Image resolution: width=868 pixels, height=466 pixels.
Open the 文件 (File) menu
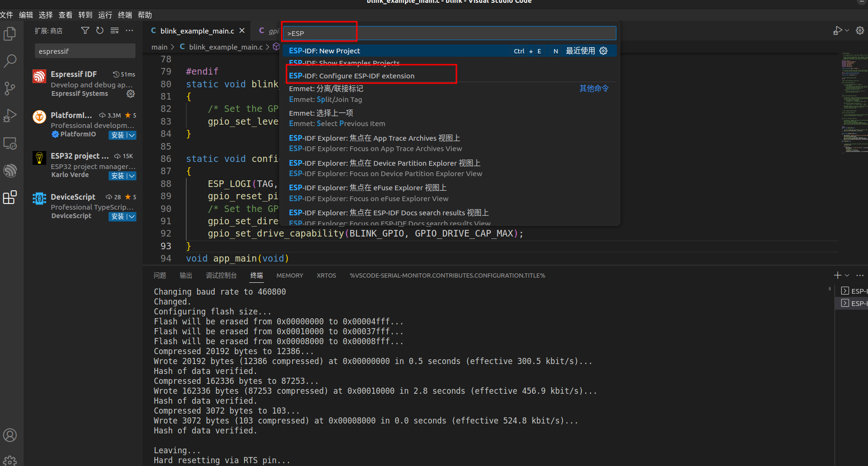click(x=6, y=15)
